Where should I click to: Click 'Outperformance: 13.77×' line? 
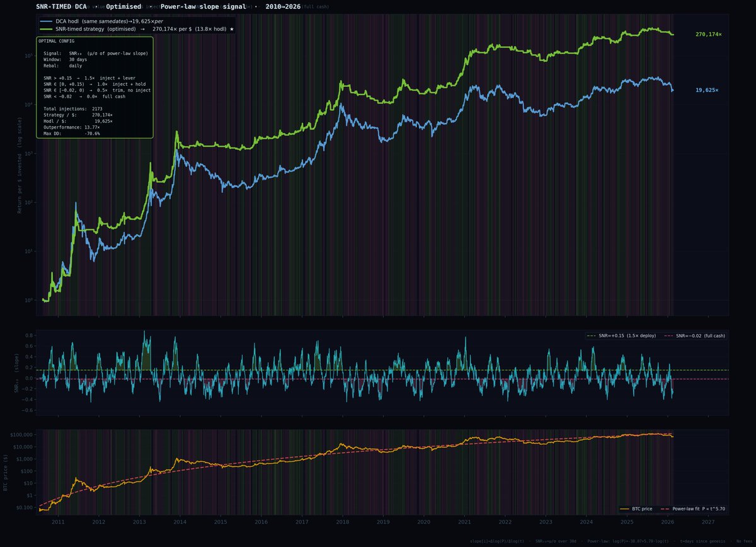[x=72, y=127]
